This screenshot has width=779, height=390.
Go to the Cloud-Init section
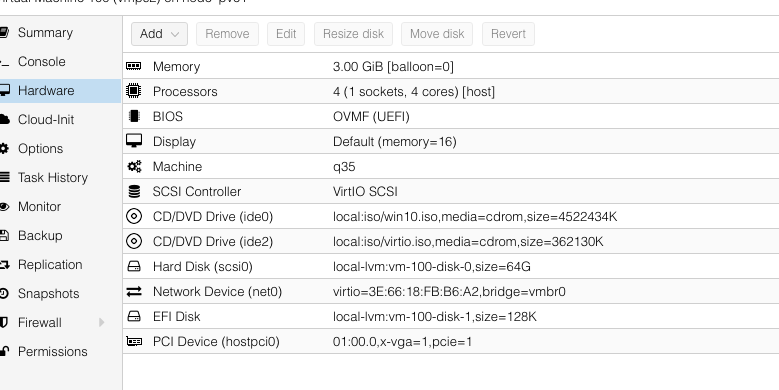(46, 120)
